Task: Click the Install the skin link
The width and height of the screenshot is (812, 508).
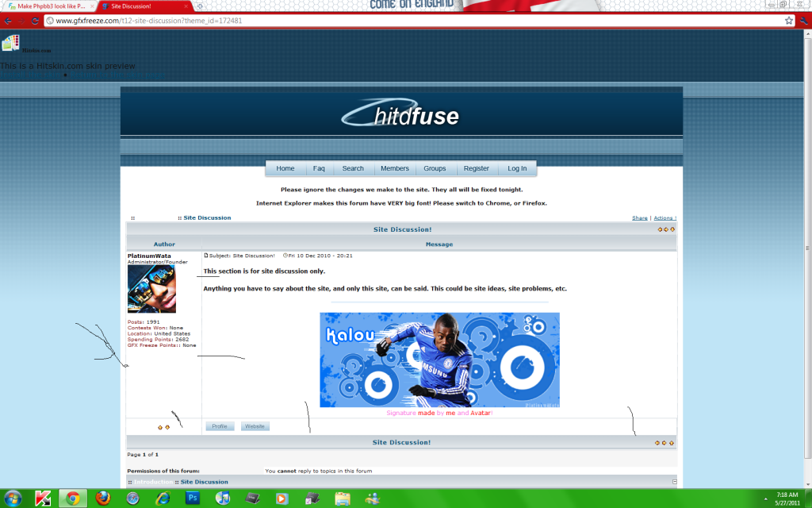Action: pos(31,75)
